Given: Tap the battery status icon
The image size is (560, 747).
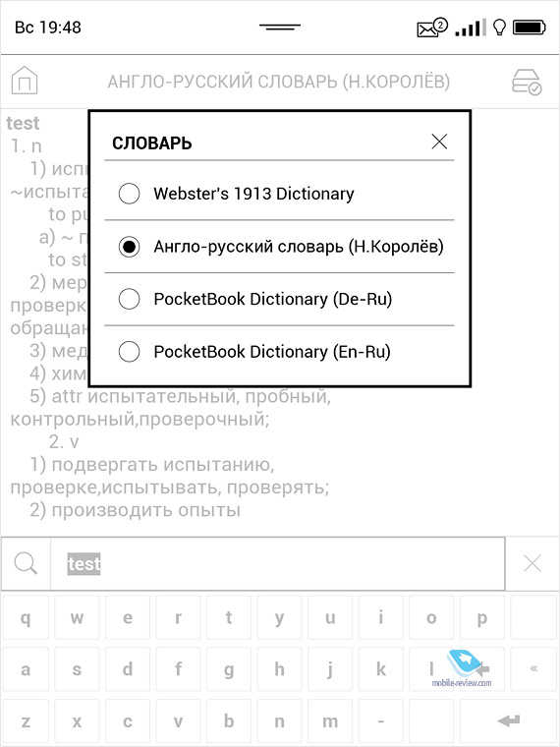Looking at the screenshot, I should click(x=530, y=28).
